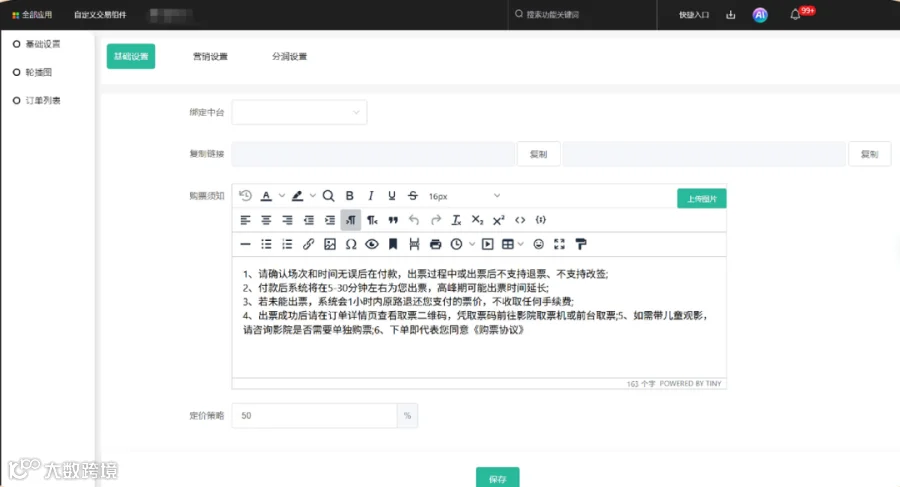The height and width of the screenshot is (487, 900).
Task: Open the emoji picker
Action: point(538,244)
